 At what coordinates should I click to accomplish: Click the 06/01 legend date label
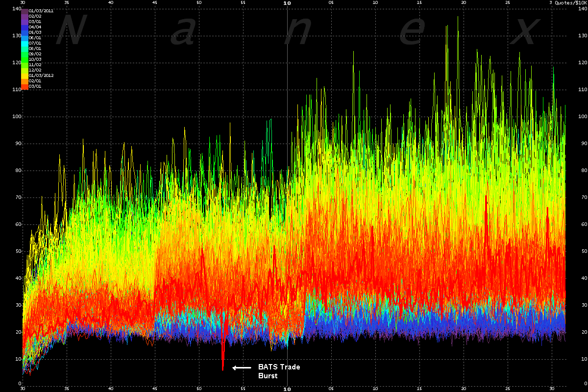click(x=35, y=38)
